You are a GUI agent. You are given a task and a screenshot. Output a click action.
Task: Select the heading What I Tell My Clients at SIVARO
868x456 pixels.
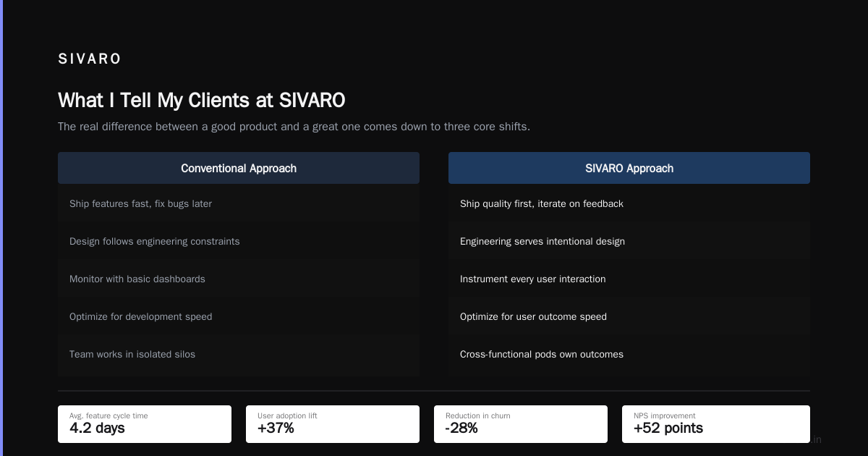point(202,100)
